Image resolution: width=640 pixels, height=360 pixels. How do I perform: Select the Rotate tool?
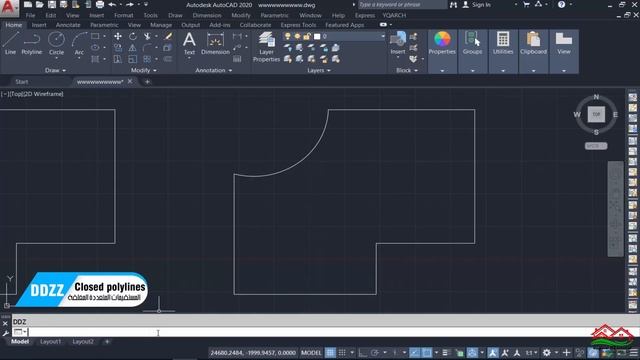pos(133,36)
